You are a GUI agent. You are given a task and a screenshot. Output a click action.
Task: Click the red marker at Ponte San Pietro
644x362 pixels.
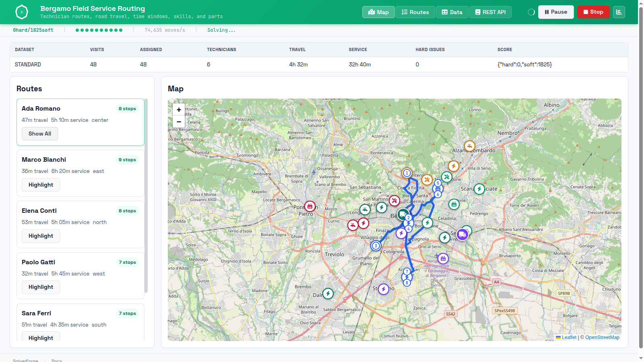tap(310, 206)
